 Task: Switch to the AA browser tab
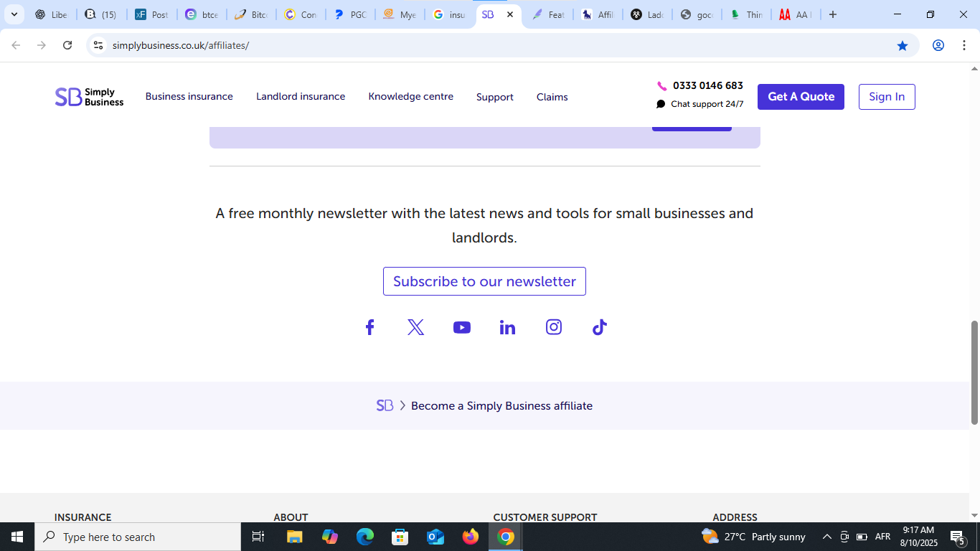point(796,14)
